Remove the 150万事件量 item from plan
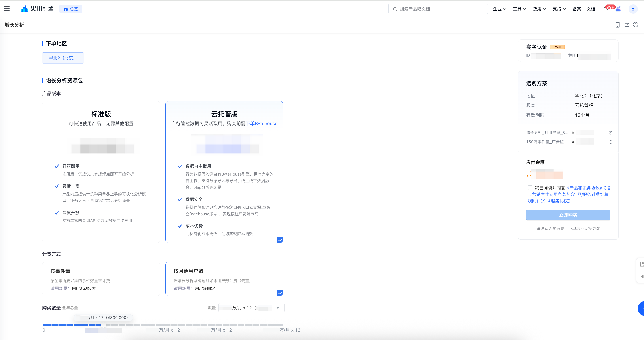The width and height of the screenshot is (644, 340). point(610,142)
